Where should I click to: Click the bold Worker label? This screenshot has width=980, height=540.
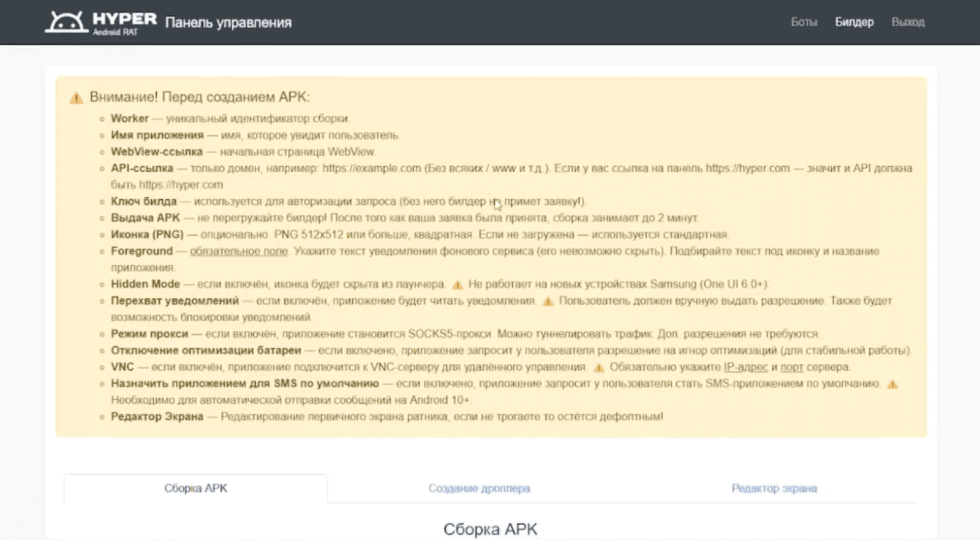point(130,118)
